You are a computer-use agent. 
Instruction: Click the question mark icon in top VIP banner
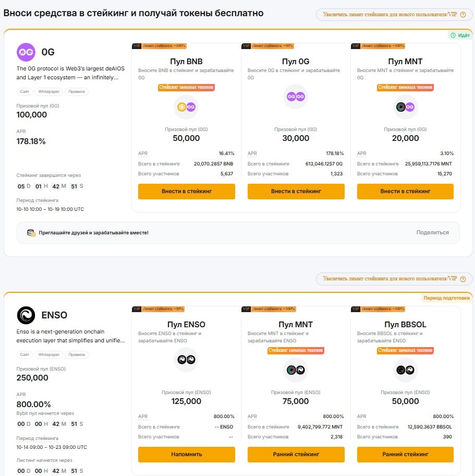[462, 15]
